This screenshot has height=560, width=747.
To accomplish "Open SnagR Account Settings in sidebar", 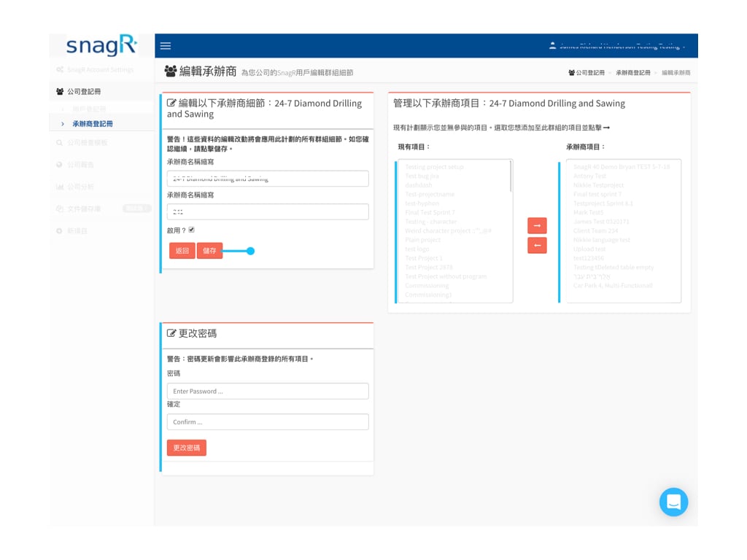I will pyautogui.click(x=101, y=69).
